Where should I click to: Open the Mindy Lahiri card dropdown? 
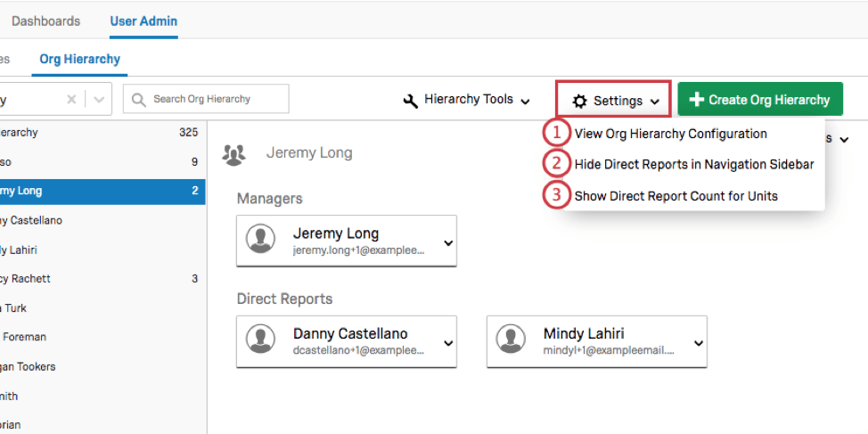tap(698, 343)
